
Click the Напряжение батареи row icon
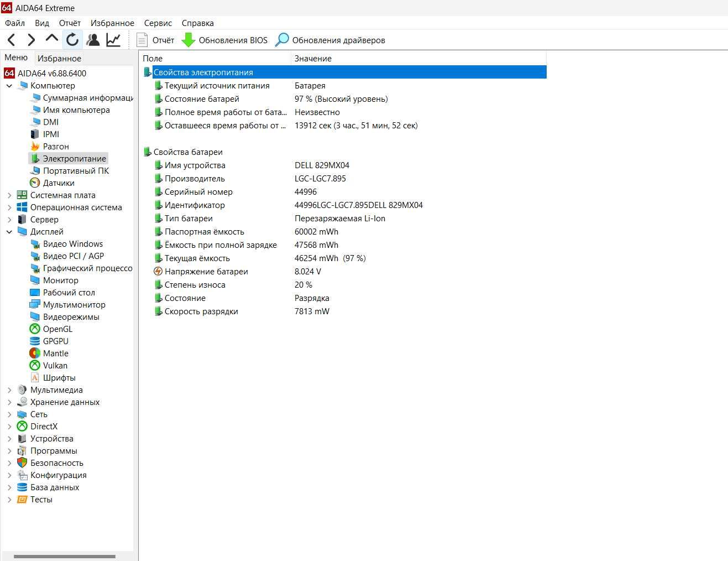158,272
